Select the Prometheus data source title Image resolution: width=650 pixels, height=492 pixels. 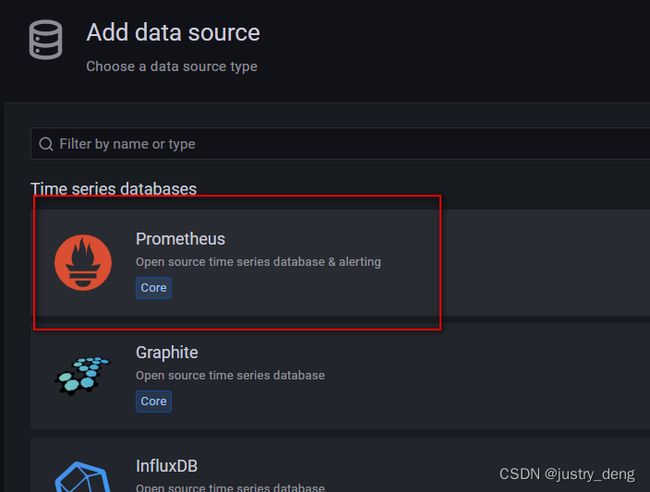pyautogui.click(x=180, y=239)
